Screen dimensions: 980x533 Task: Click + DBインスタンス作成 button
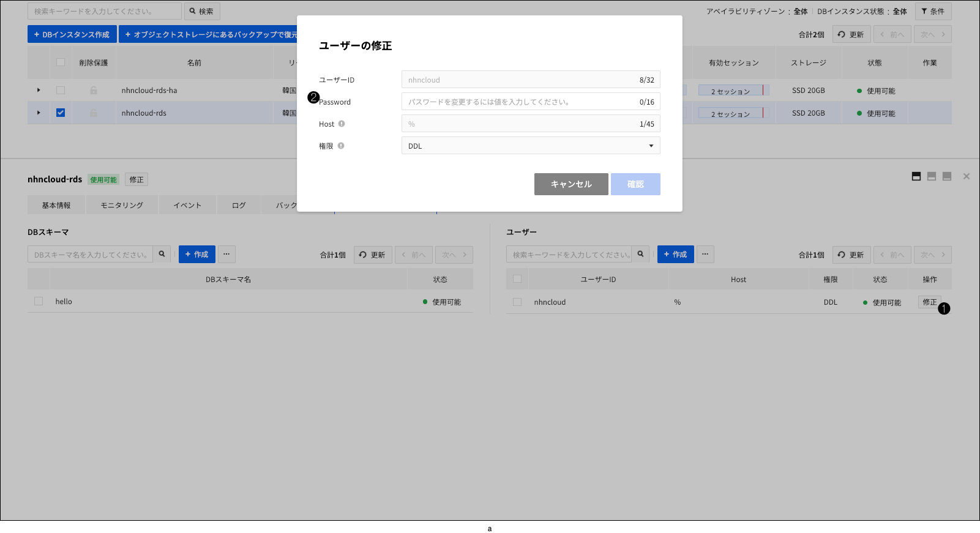pos(72,34)
